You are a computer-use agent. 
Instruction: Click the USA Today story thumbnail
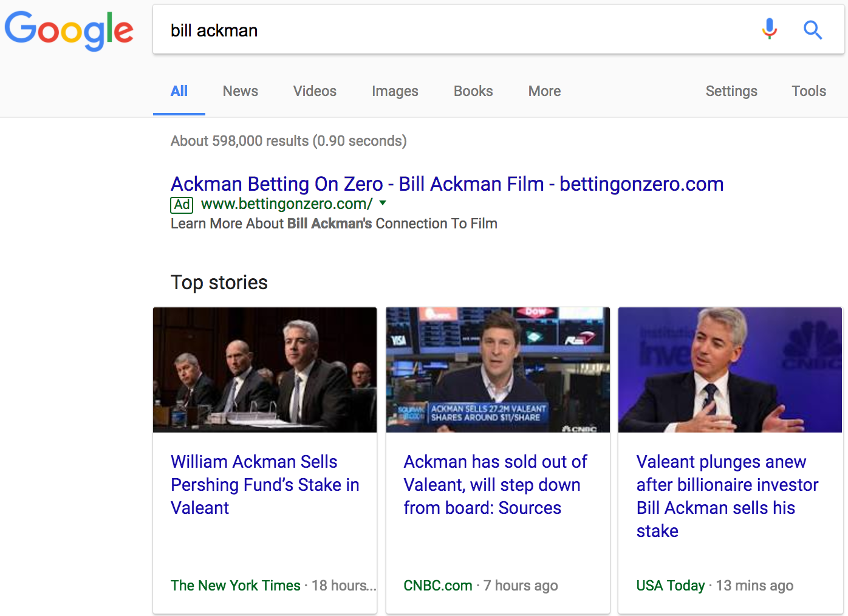pyautogui.click(x=730, y=370)
